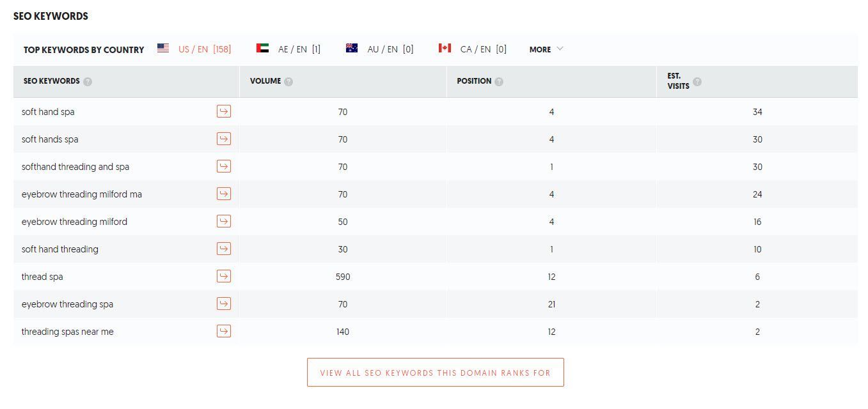The height and width of the screenshot is (409, 868).
Task: Switch to AE / EN keywords tab
Action: tap(288, 49)
